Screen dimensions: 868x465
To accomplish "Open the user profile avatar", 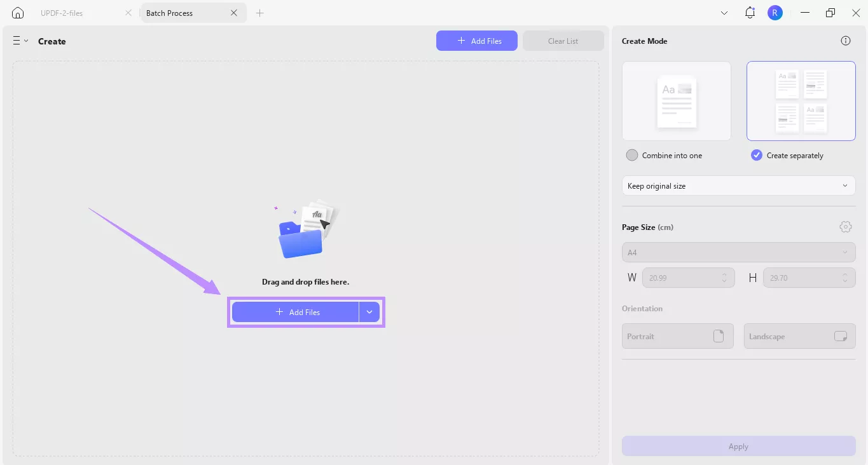I will point(775,12).
